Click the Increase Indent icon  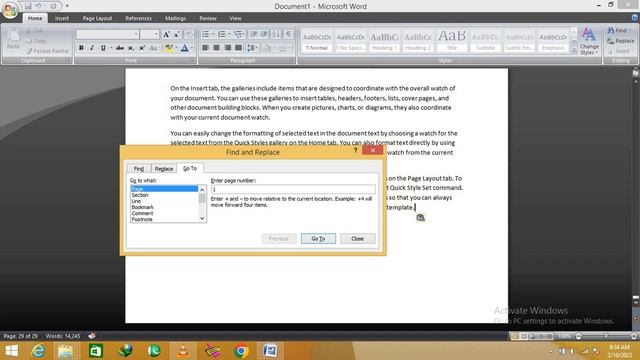(264, 34)
